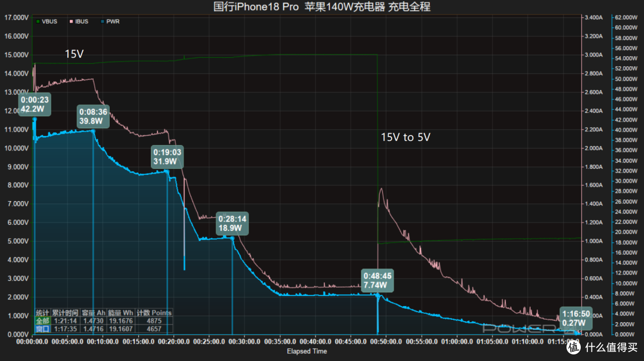Click the PWR legend blue swatch
Image resolution: width=644 pixels, height=361 pixels.
pyautogui.click(x=103, y=21)
